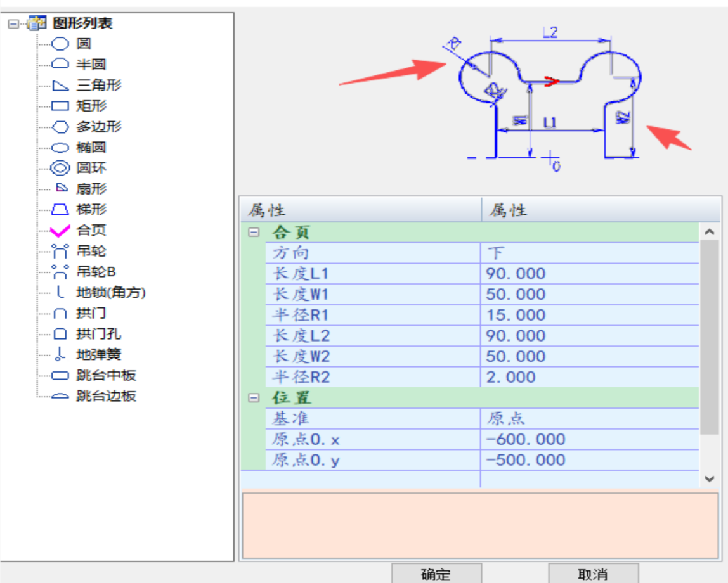Screen dimensions: 728x583
Task: Click the 拱门 arch shape icon
Action: click(x=60, y=313)
